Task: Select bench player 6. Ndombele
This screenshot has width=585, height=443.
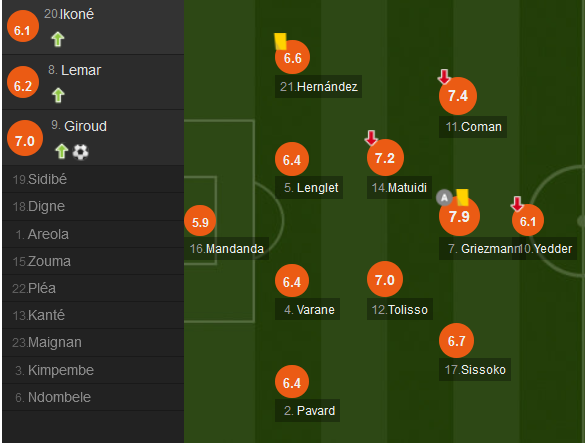Action: pos(93,397)
